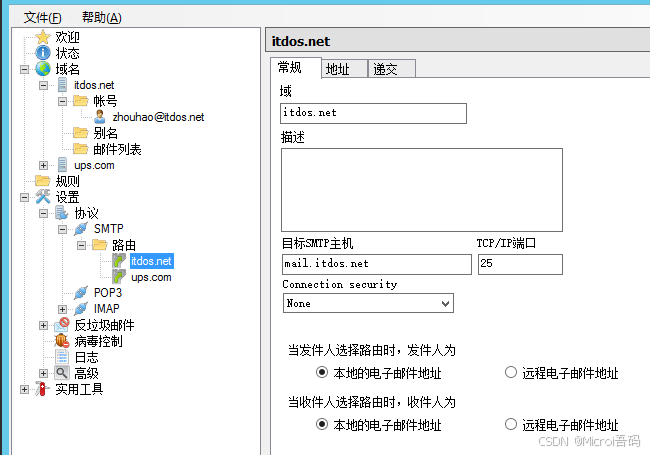Click the route icon of itdos.net under 路由

click(x=119, y=261)
